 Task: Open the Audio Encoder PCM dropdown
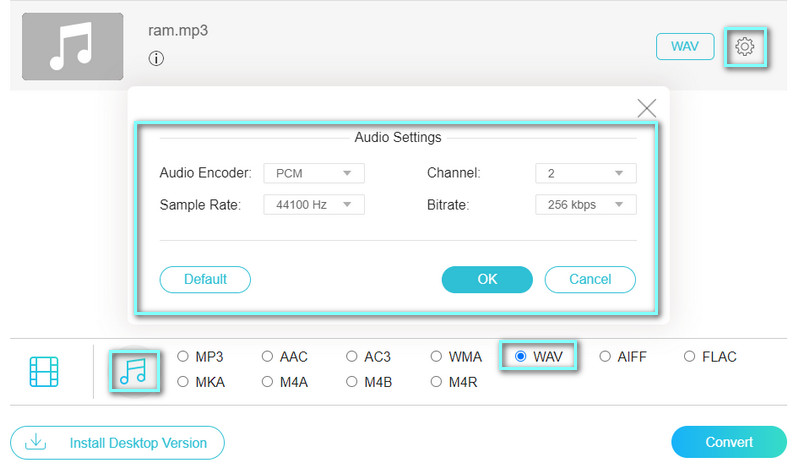coord(314,173)
